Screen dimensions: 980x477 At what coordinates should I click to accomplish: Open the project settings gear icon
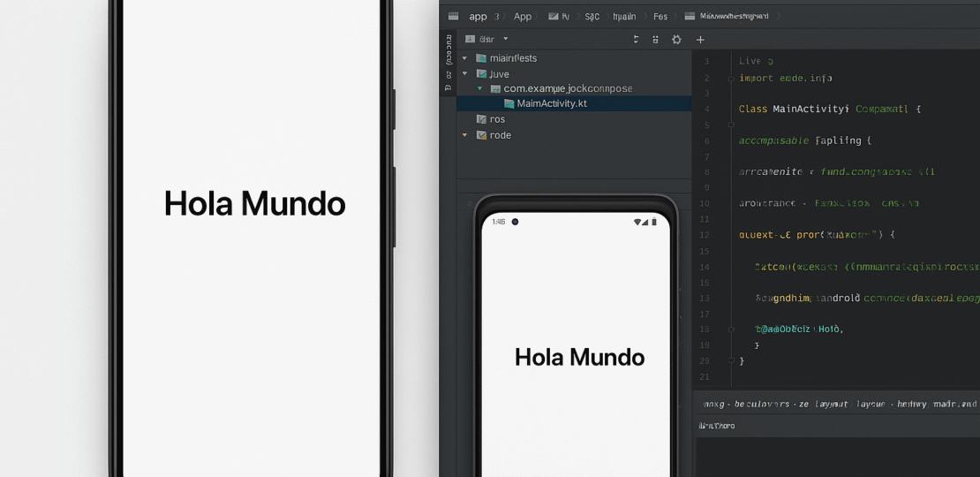click(676, 40)
